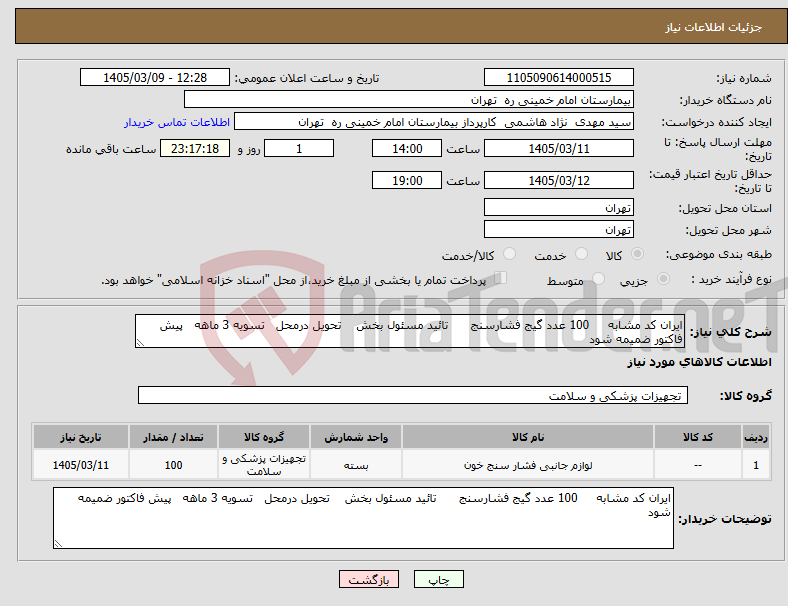788x606 pixels.
Task: Select the جزیی purchase type radio
Action: click(663, 279)
